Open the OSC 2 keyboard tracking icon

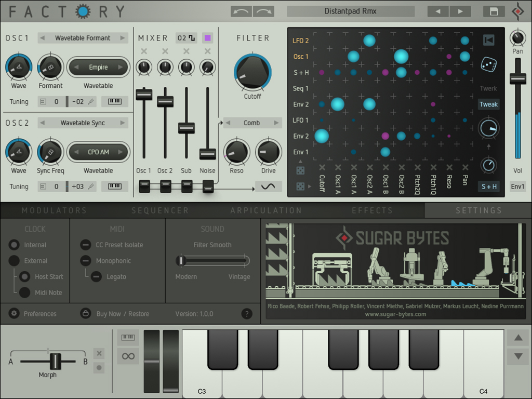[x=115, y=187]
